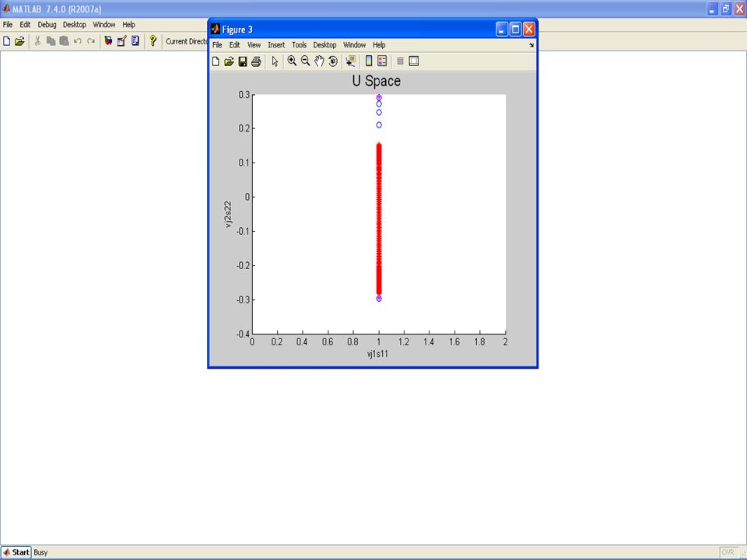Image resolution: width=747 pixels, height=560 pixels.
Task: Select the Pan hand tool
Action: (x=319, y=61)
